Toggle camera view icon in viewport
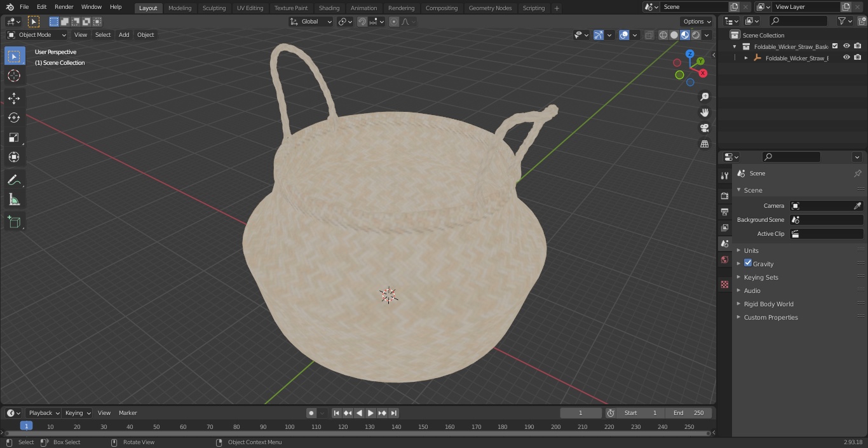 click(x=705, y=128)
